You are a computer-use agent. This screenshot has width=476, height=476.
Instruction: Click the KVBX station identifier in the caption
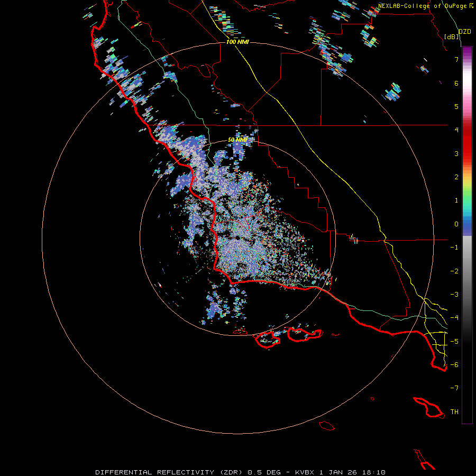[305, 472]
